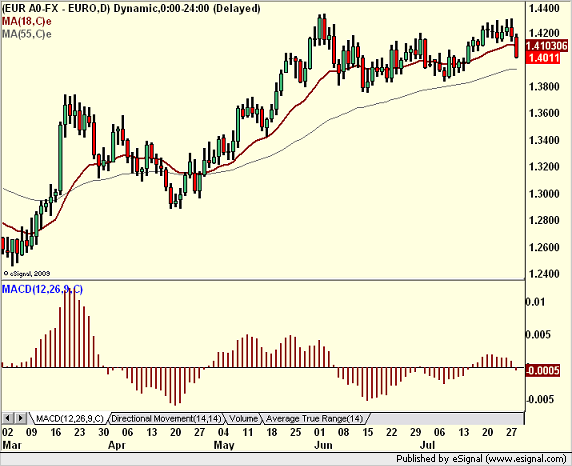572x466 pixels.
Task: Click the May month label on time axis
Action: [x=224, y=445]
